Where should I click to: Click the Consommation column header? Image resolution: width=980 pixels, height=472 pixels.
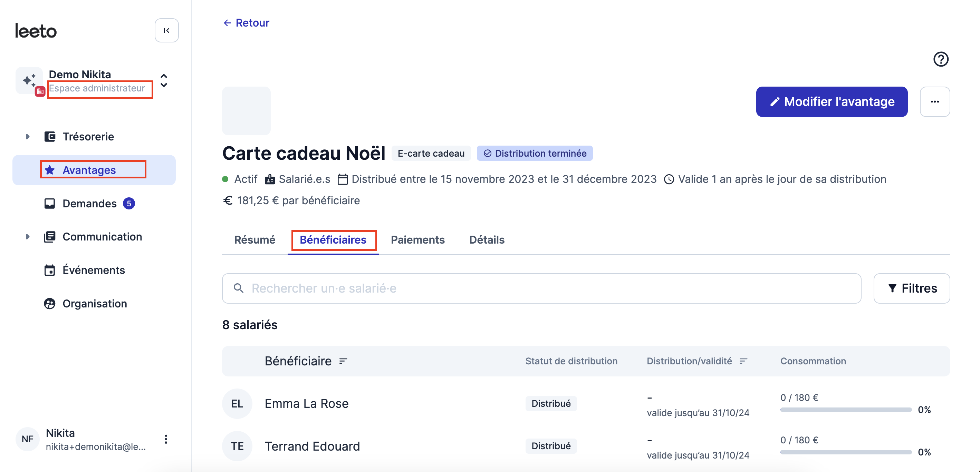pyautogui.click(x=813, y=361)
